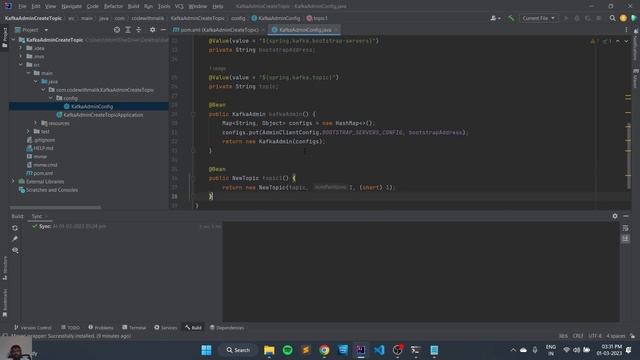
Task: Open the Refactor menu
Action: pyautogui.click(x=113, y=6)
